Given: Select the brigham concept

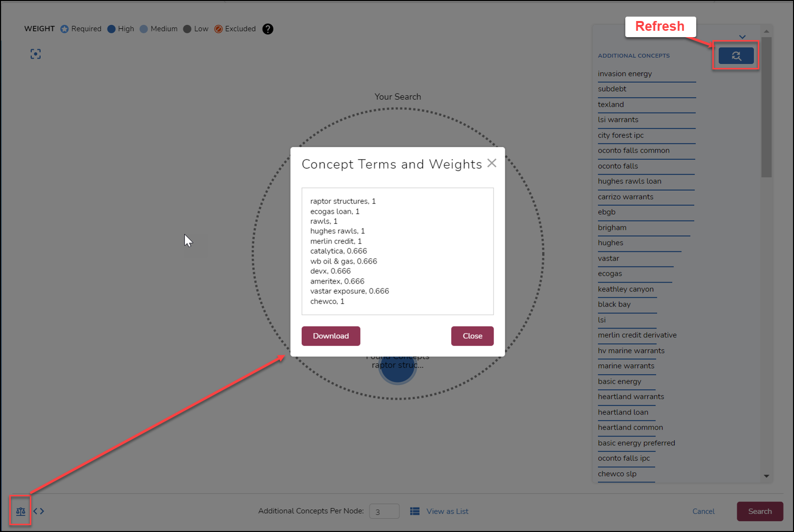Looking at the screenshot, I should [x=612, y=228].
